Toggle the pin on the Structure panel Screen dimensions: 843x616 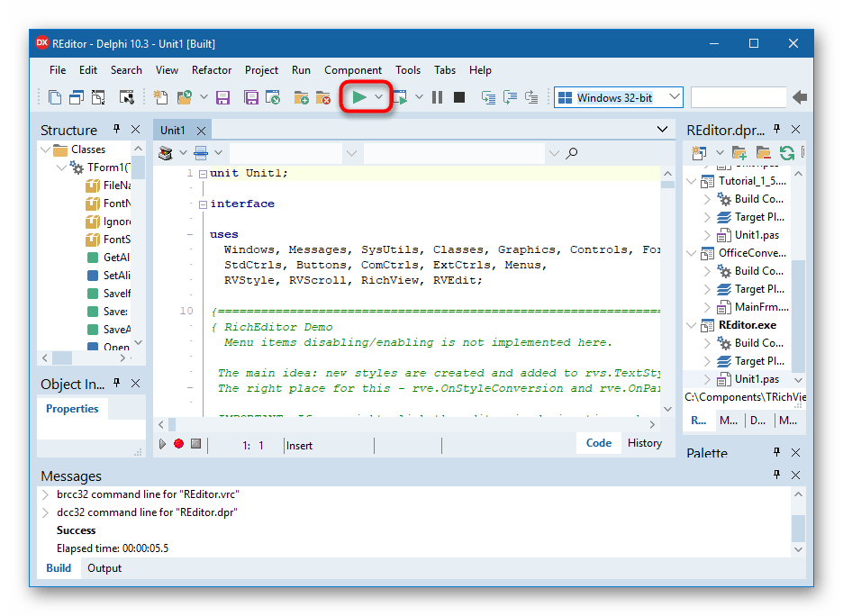coord(117,129)
